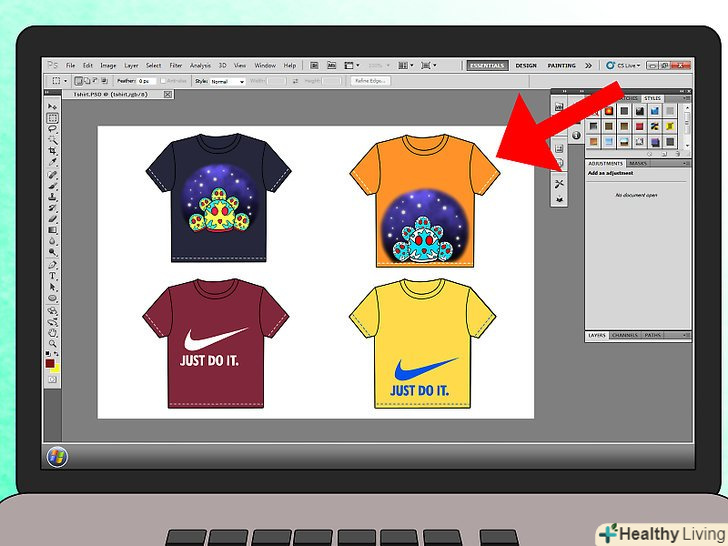This screenshot has width=728, height=546.
Task: Click the dark red foreground color swatch
Action: (x=50, y=362)
